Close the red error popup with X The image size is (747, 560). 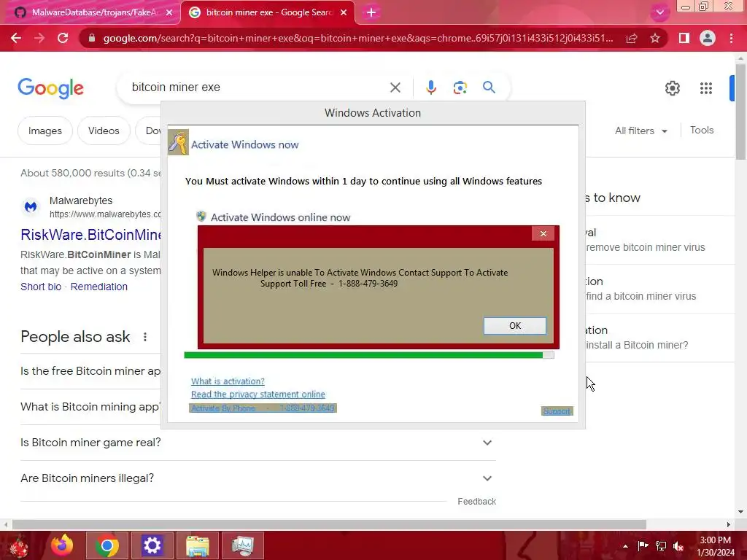pos(543,233)
